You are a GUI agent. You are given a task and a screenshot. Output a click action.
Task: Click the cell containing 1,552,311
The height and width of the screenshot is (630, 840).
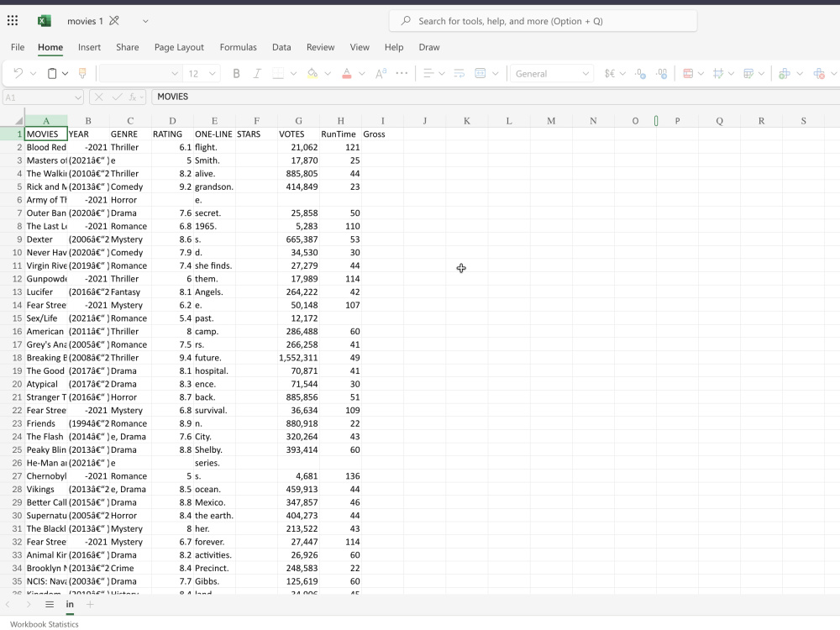298,358
